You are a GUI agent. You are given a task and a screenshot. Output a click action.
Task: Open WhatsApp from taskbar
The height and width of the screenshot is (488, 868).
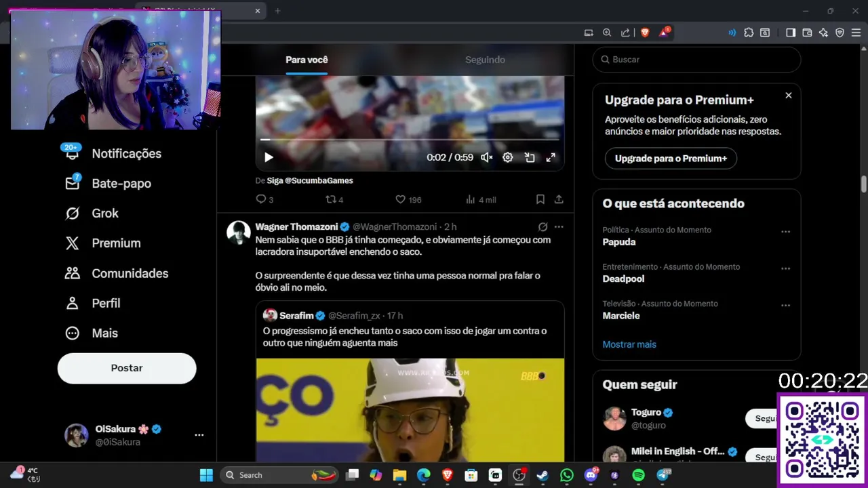pos(567,475)
